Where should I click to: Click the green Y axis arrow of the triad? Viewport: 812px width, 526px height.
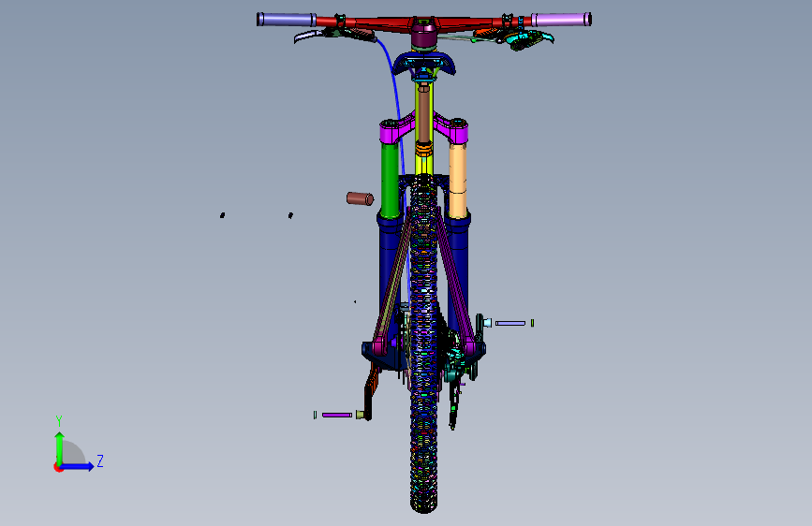click(x=60, y=446)
